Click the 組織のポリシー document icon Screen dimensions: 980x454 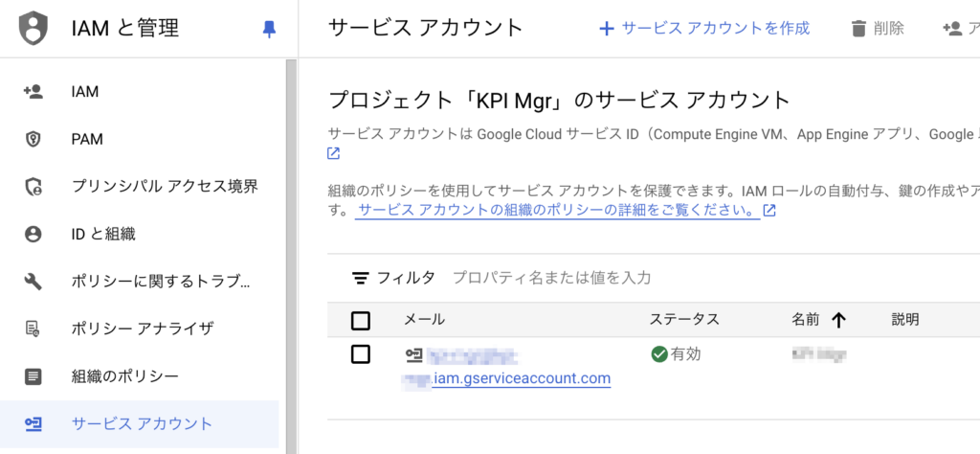point(33,376)
